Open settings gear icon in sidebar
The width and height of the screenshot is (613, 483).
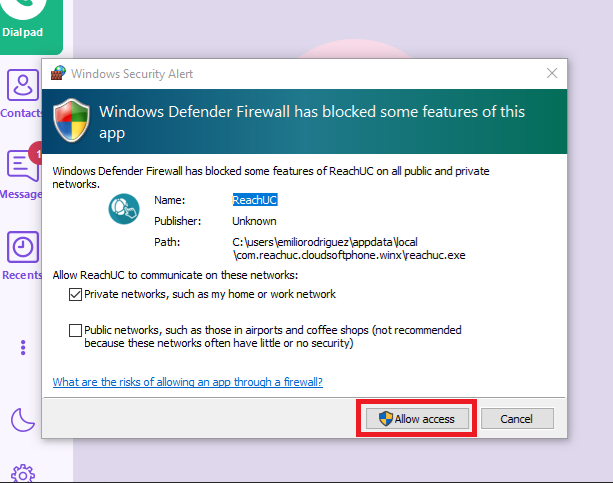(23, 474)
